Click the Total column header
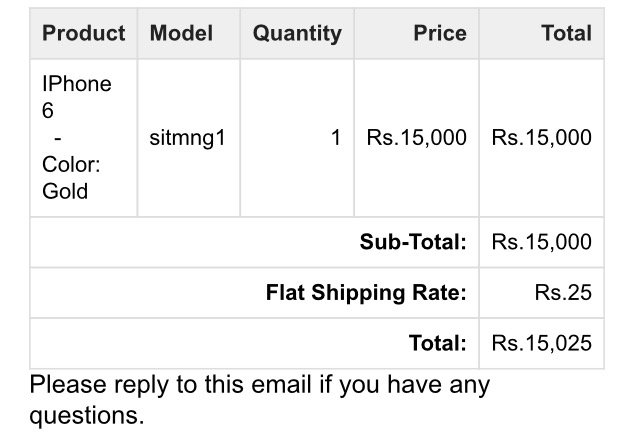The width and height of the screenshot is (640, 436). point(566,33)
